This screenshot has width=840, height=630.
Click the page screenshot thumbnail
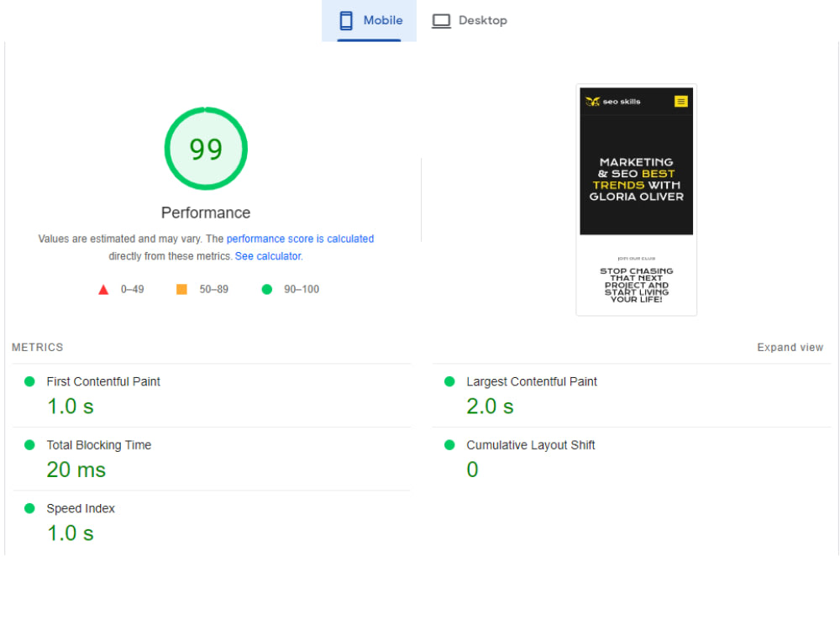[637, 200]
